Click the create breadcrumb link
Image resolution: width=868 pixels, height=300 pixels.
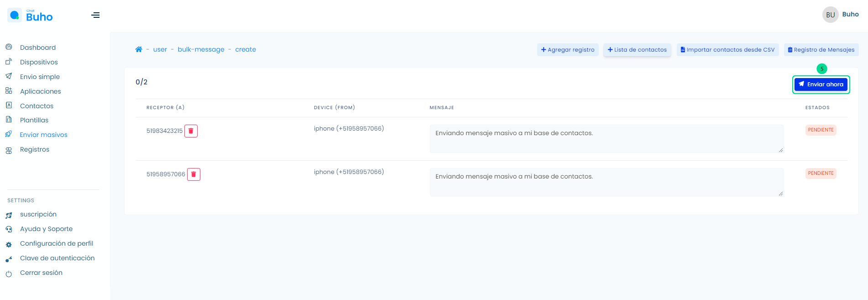pyautogui.click(x=246, y=49)
